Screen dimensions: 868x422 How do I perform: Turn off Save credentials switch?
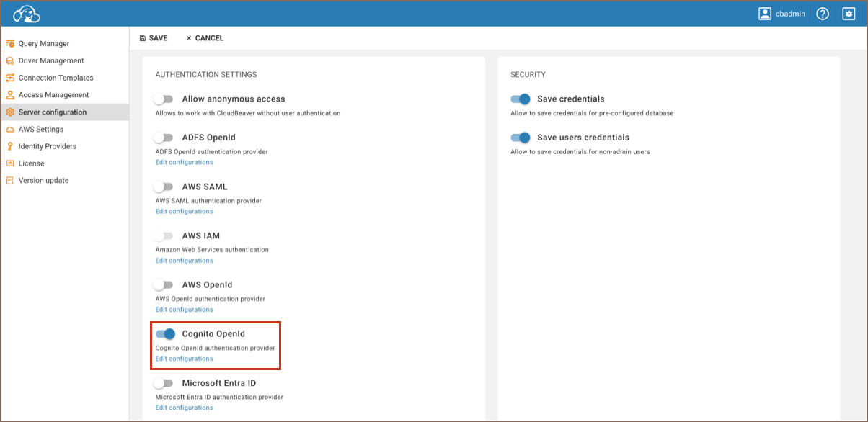pos(520,99)
